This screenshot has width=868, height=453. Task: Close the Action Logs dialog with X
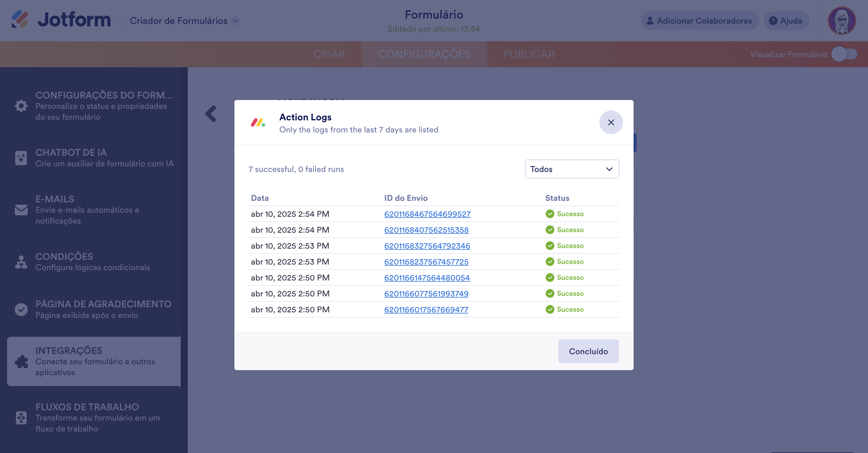coord(611,122)
